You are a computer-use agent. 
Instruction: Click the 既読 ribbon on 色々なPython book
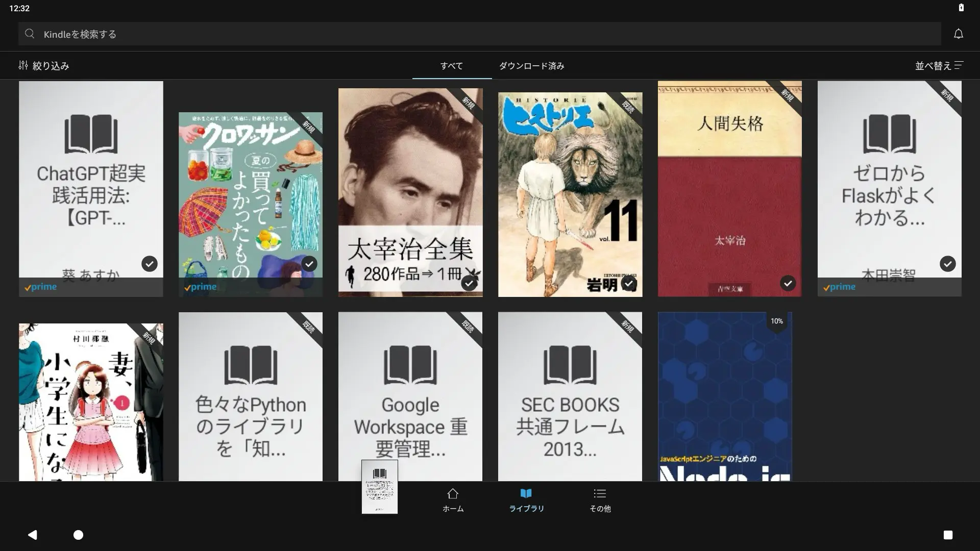click(x=308, y=327)
